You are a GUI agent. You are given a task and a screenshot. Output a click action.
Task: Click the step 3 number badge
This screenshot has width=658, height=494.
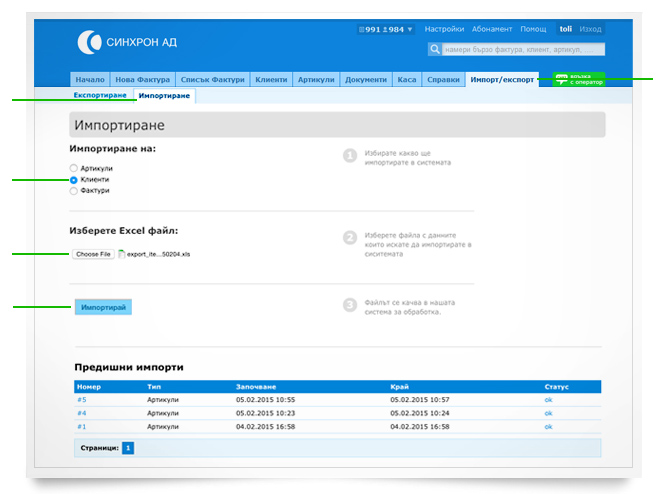pyautogui.click(x=350, y=305)
